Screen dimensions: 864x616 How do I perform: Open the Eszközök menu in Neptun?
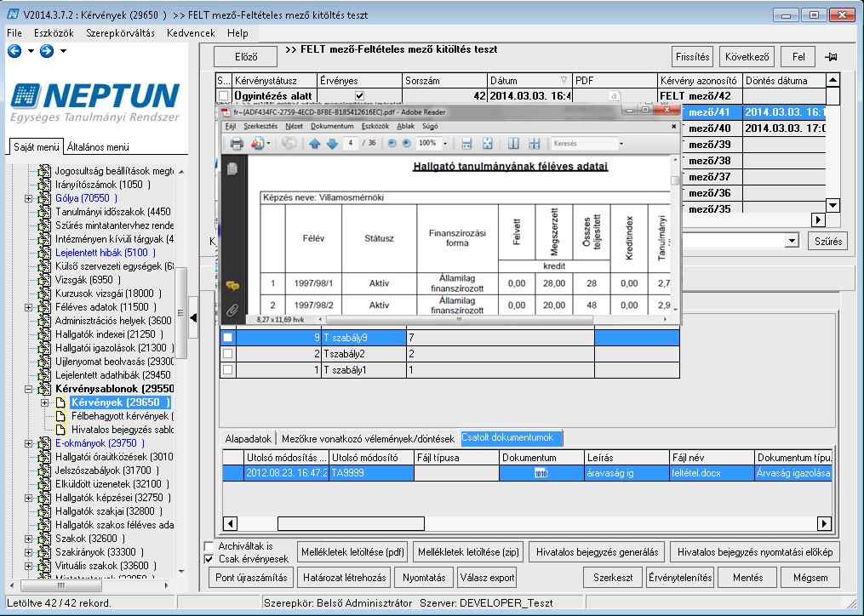click(x=54, y=33)
